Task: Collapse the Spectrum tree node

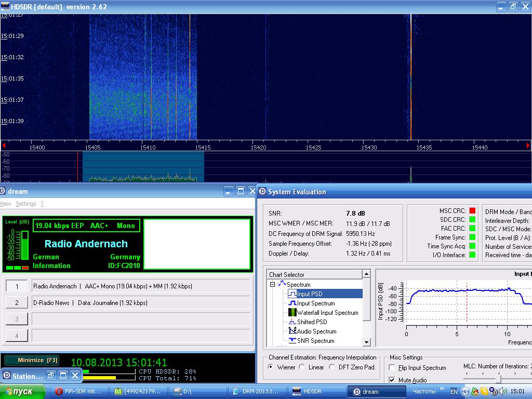Action: click(272, 284)
